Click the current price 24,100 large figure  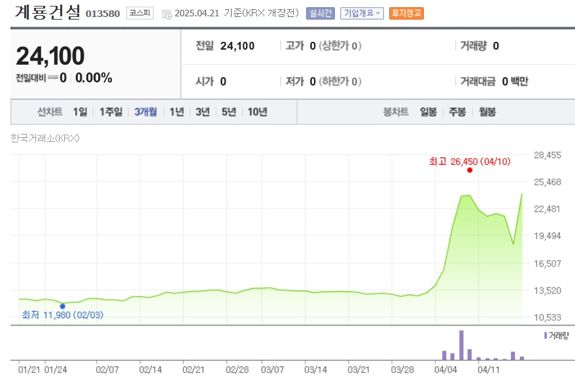click(x=50, y=56)
